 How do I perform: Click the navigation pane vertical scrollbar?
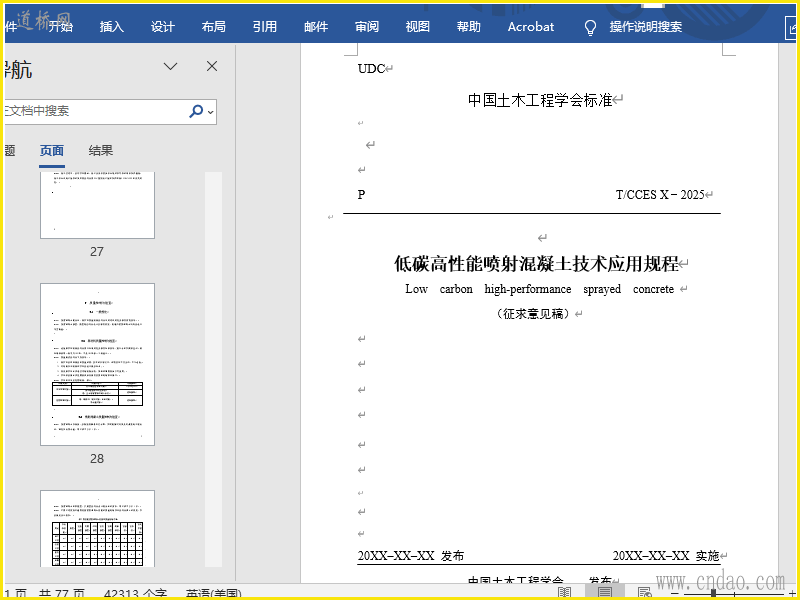click(x=214, y=369)
